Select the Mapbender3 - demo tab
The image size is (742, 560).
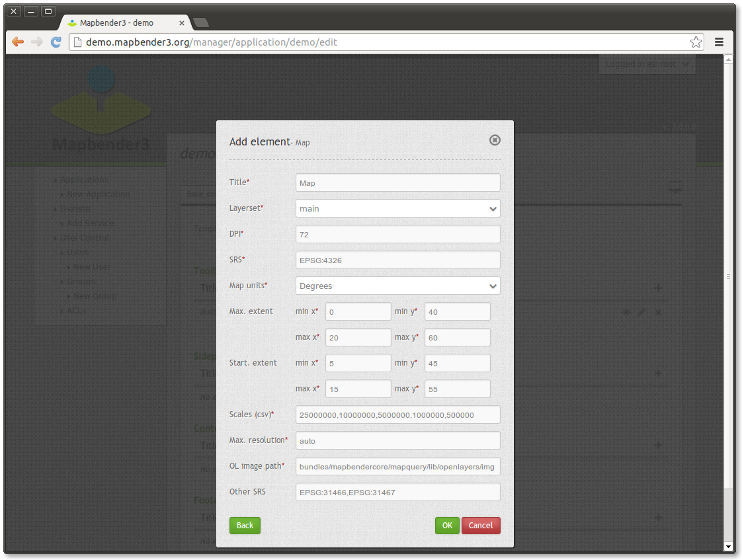pos(124,22)
